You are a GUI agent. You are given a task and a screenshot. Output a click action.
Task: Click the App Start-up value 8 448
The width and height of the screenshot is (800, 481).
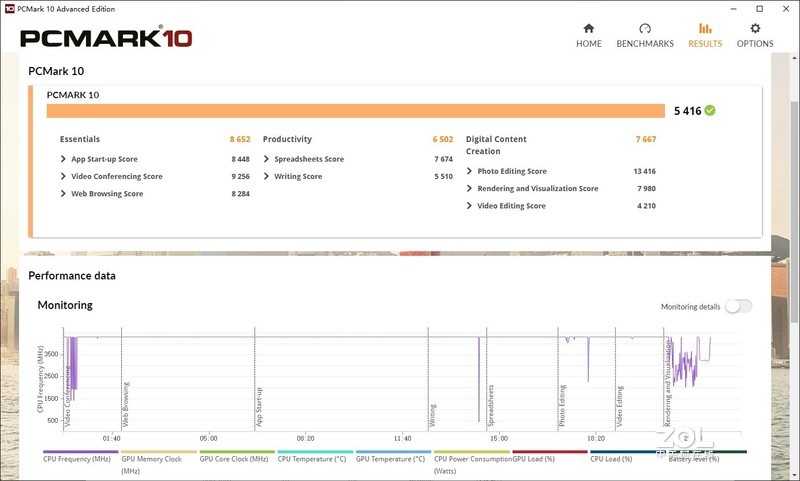point(240,159)
